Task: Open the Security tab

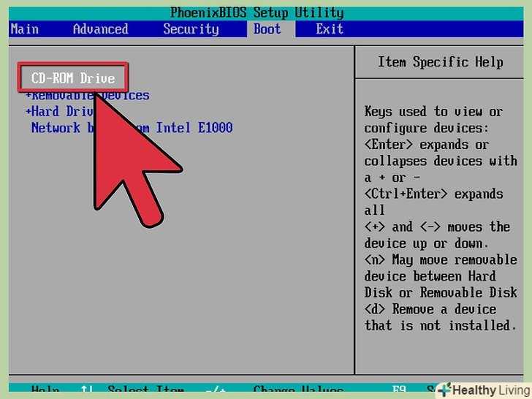Action: [x=191, y=30]
